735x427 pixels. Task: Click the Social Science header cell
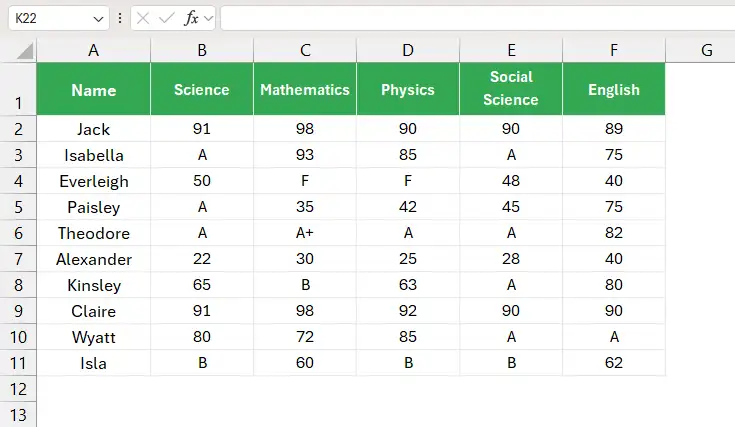[x=511, y=89]
